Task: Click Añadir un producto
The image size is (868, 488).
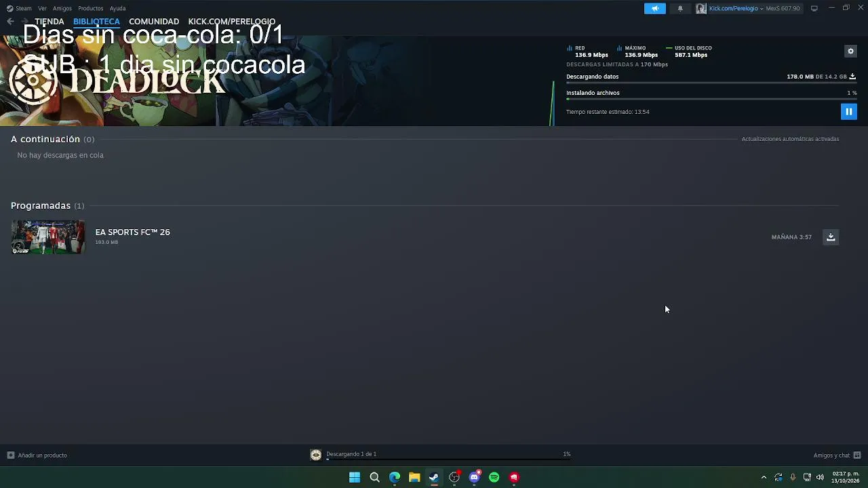Action: (37, 455)
